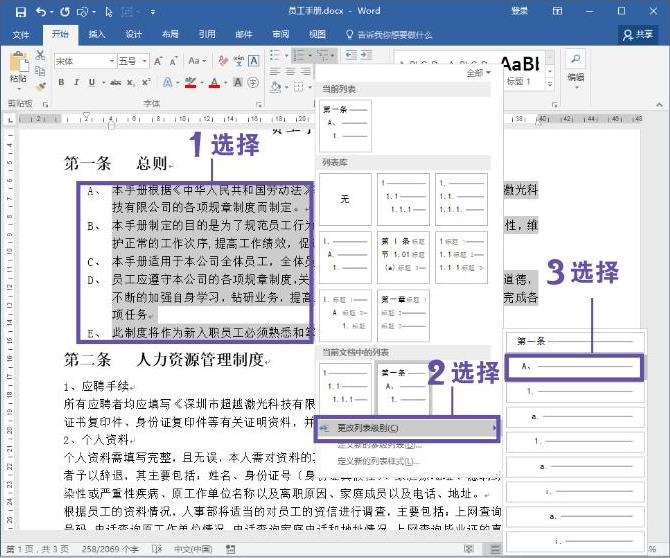670x558 pixels.
Task: Toggle bold formatting
Action: coord(61,82)
